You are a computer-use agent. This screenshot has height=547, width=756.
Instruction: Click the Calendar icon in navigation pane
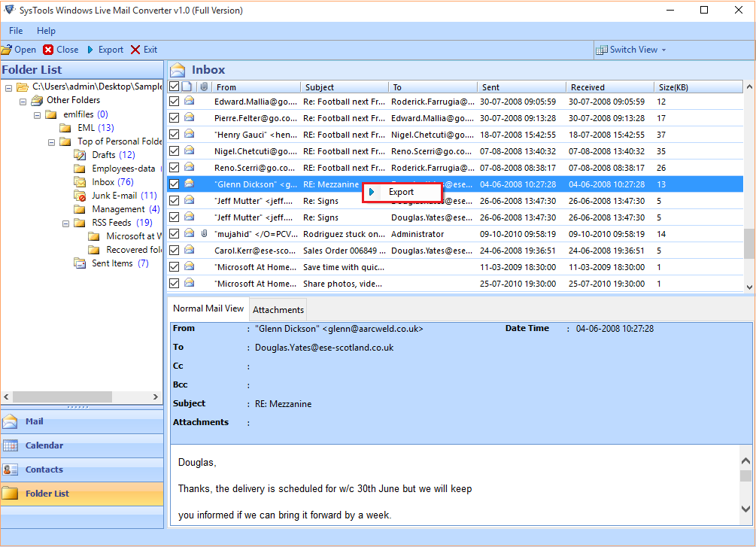click(10, 445)
